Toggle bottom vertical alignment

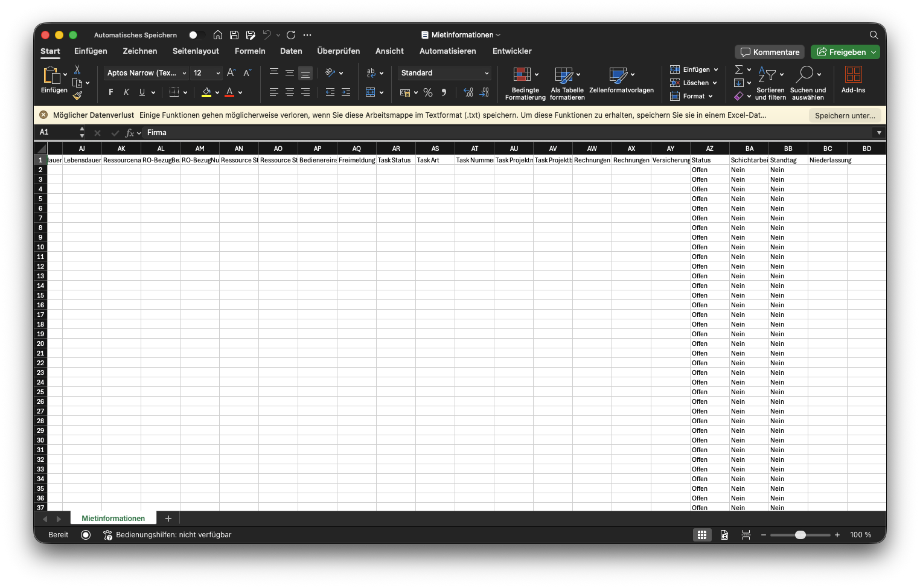305,73
